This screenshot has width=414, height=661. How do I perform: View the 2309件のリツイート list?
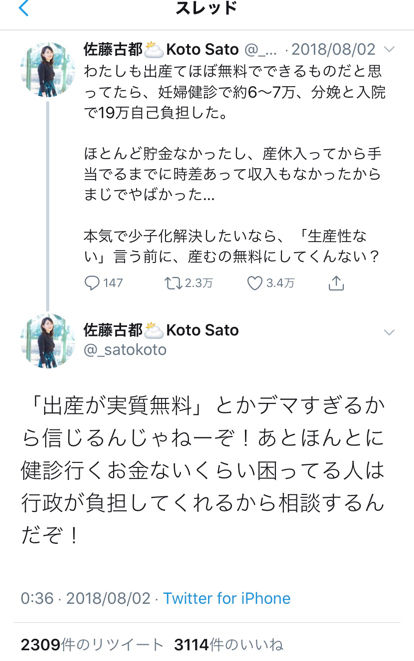coord(92,645)
